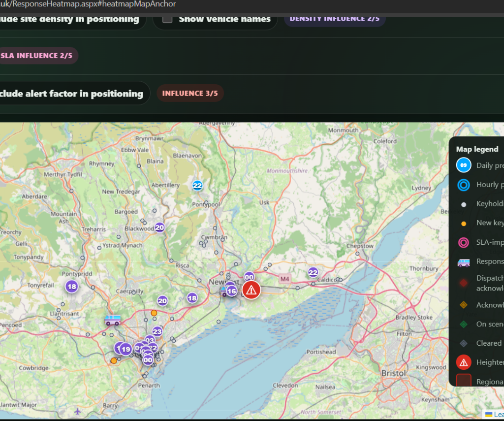This screenshot has height=421, width=504.
Task: Select response van icon near Llantrisant
Action: pos(113,320)
